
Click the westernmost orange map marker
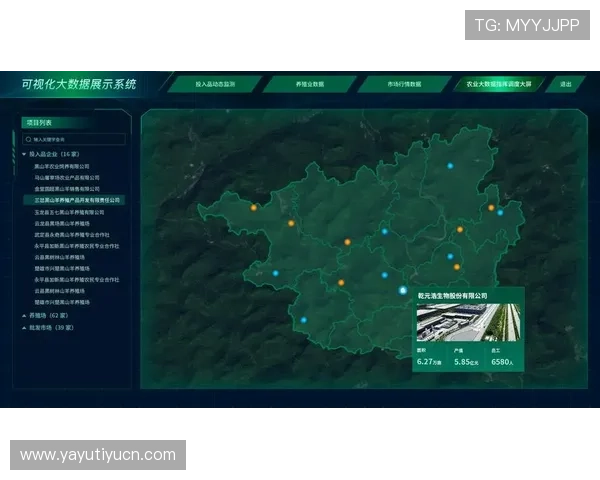[x=254, y=208]
